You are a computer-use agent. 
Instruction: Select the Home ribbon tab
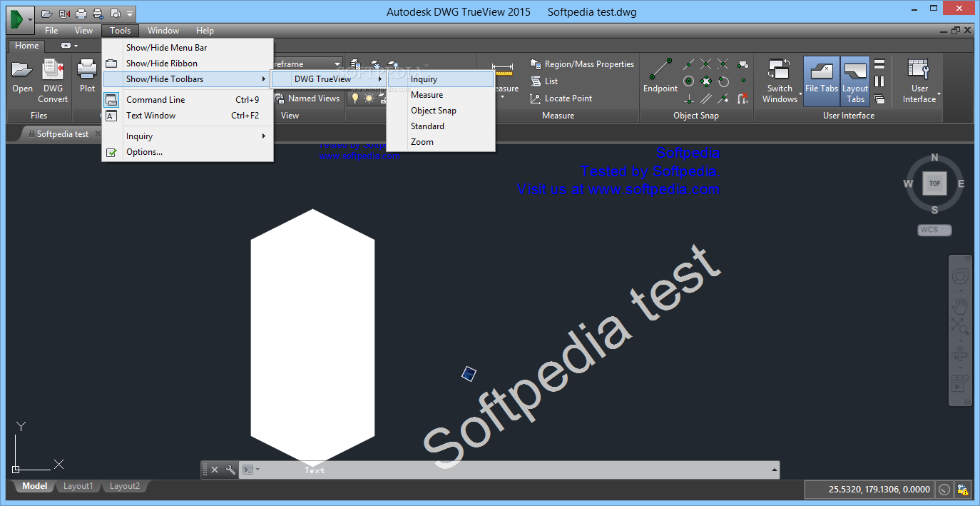point(27,46)
